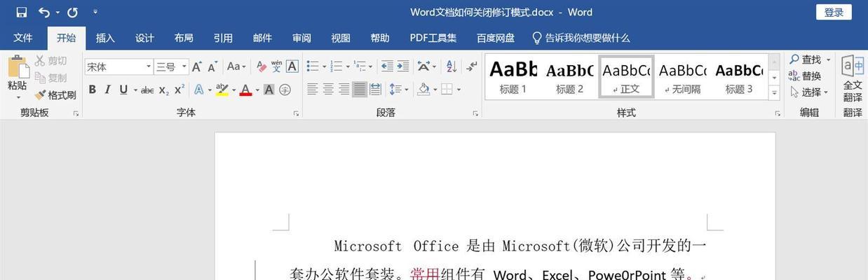This screenshot has width=868, height=280.
Task: Click the Decrease Indent icon
Action: point(387,66)
